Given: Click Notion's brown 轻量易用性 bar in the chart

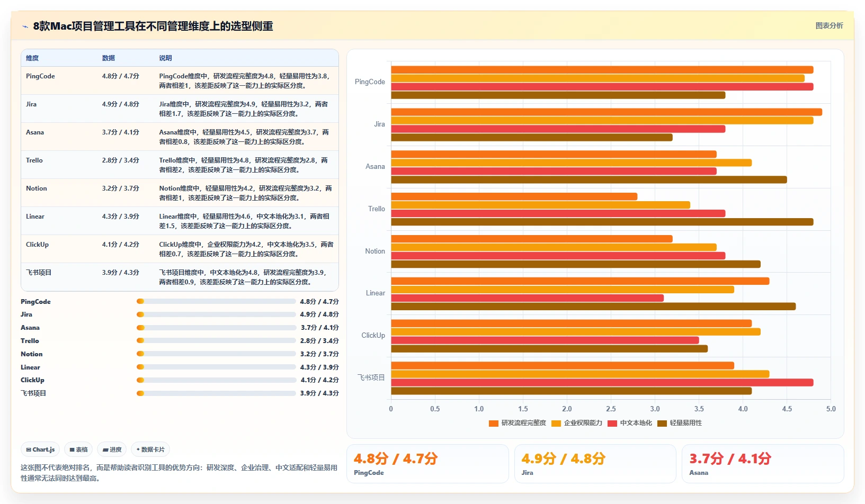Looking at the screenshot, I should pos(576,264).
